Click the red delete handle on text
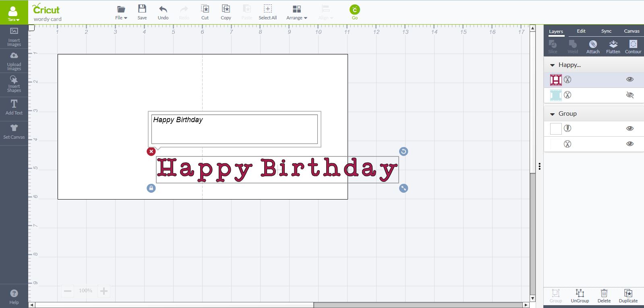The width and height of the screenshot is (644, 308). coord(151,152)
